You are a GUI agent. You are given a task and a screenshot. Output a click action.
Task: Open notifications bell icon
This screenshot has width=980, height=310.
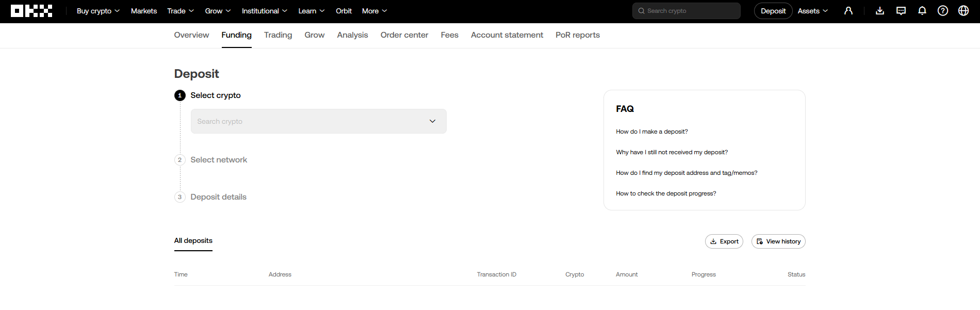tap(922, 11)
